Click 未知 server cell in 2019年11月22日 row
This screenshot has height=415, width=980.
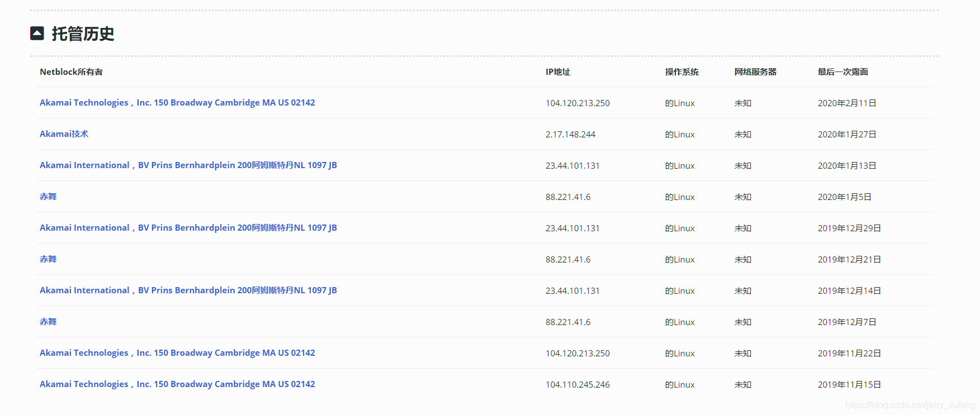click(743, 354)
